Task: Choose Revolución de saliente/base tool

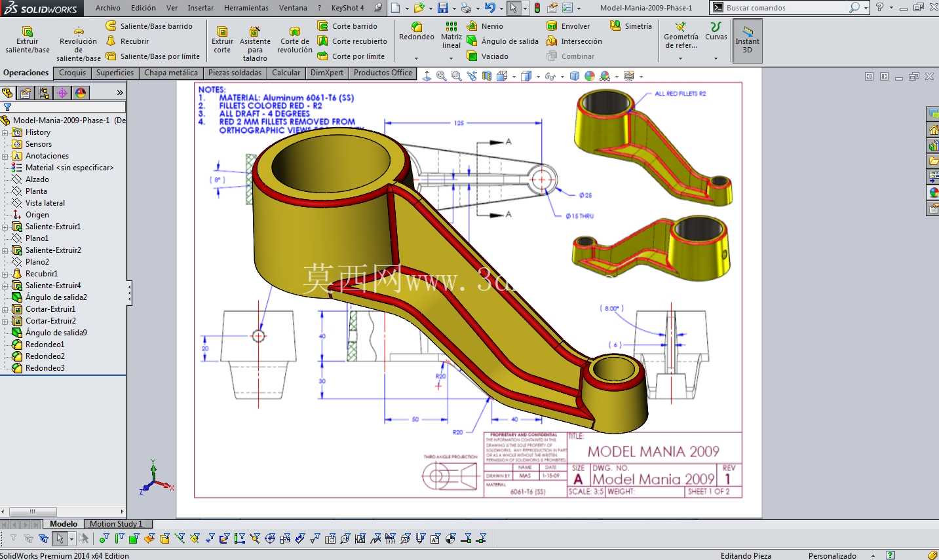Action: [79, 44]
